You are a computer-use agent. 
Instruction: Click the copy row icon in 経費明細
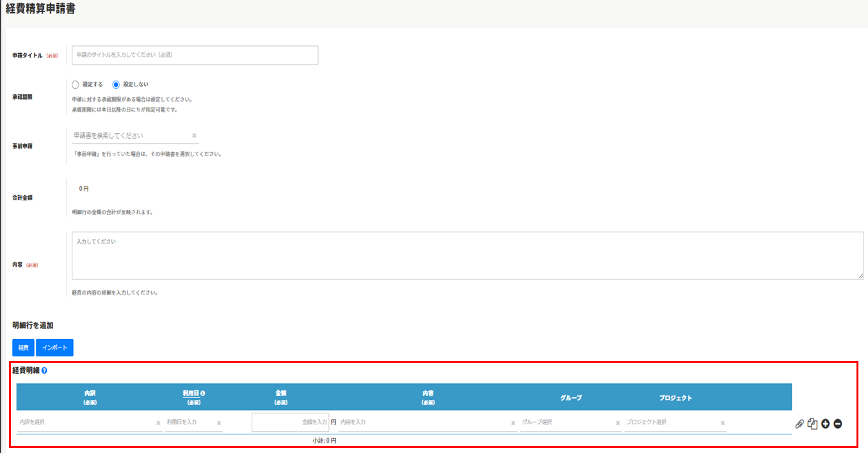pos(812,424)
